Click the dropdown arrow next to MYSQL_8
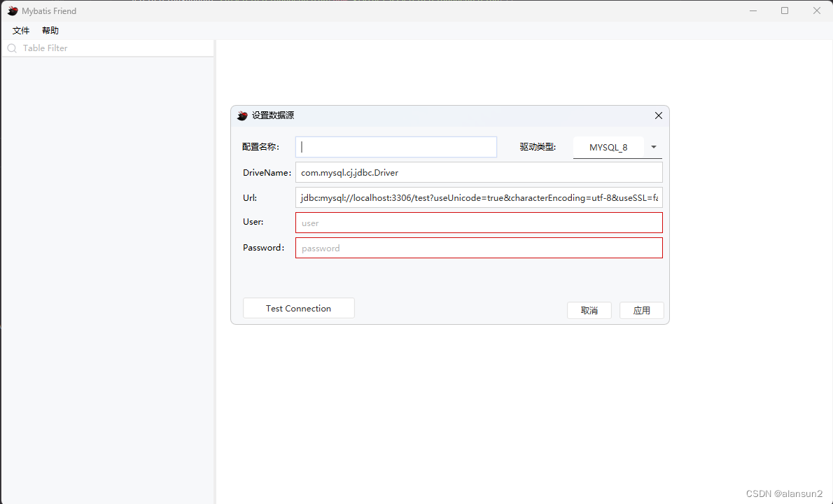The image size is (833, 504). (653, 147)
